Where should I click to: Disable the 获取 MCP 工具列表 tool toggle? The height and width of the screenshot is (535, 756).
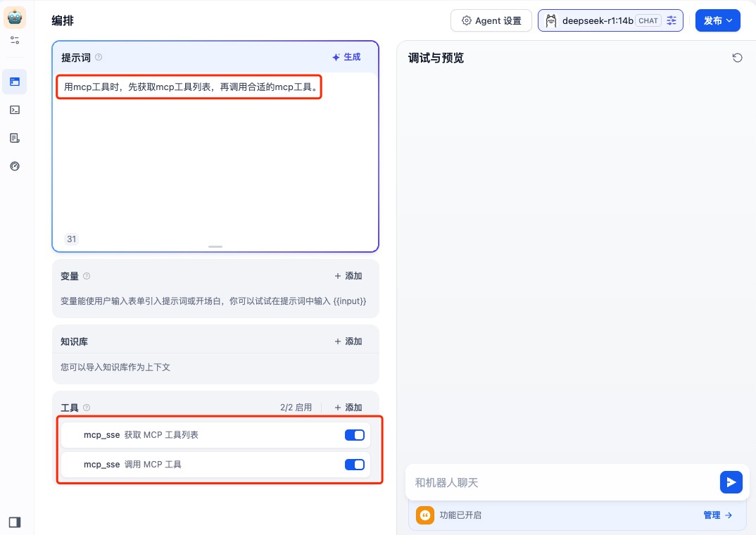[354, 435]
